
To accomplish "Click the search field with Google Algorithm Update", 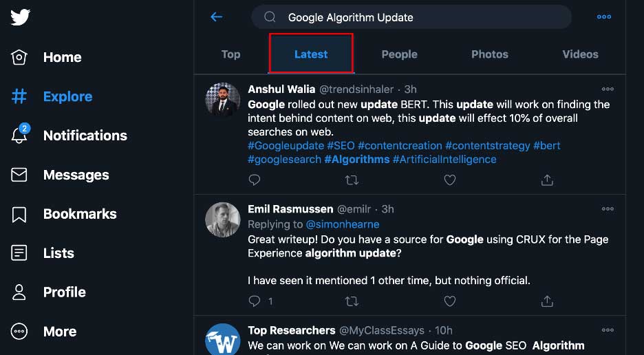I will [x=411, y=17].
